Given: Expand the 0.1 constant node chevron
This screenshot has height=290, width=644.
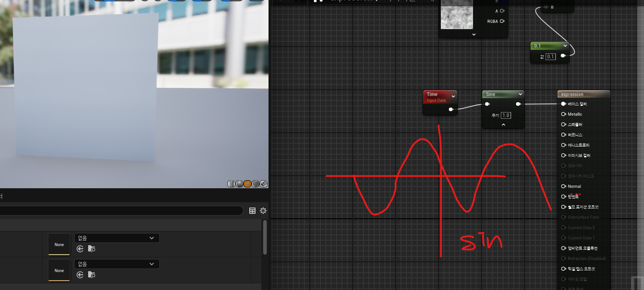Looking at the screenshot, I should [x=565, y=46].
